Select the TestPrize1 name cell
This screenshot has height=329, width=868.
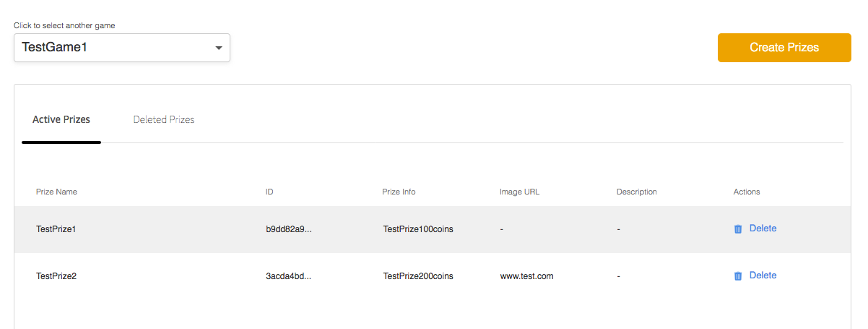coord(56,229)
